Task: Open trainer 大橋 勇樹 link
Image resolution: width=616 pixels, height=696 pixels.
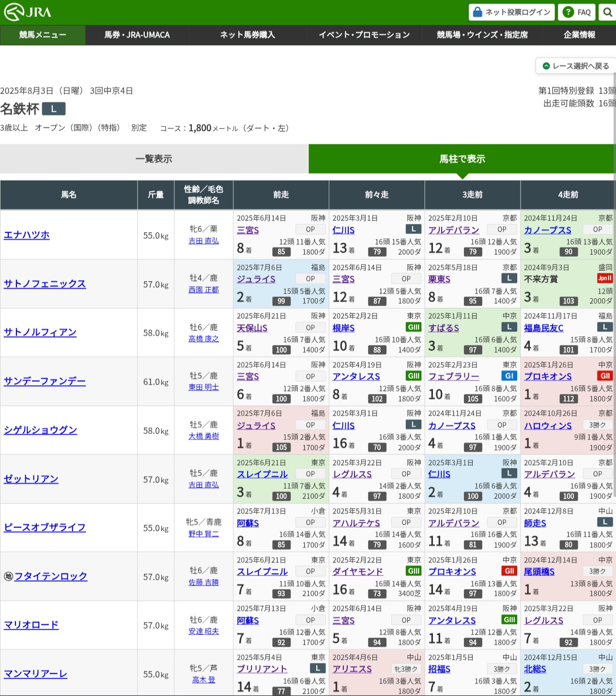Action: pos(204,436)
